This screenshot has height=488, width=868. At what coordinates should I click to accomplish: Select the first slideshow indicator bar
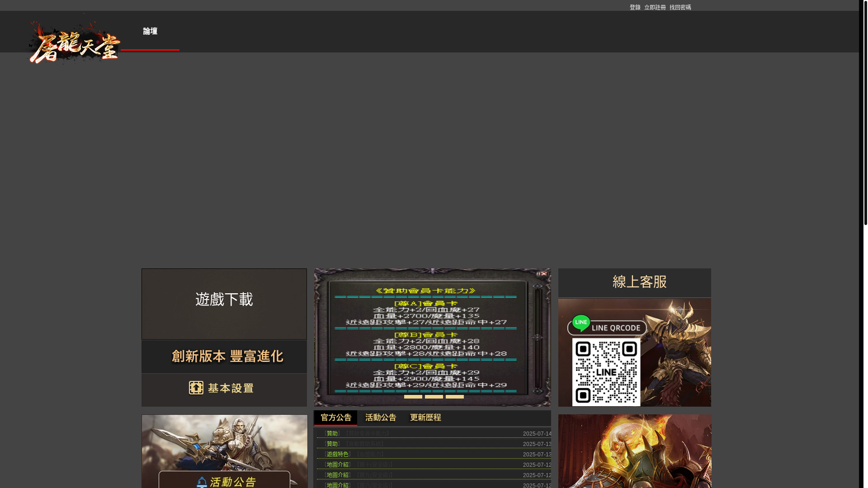pyautogui.click(x=413, y=397)
